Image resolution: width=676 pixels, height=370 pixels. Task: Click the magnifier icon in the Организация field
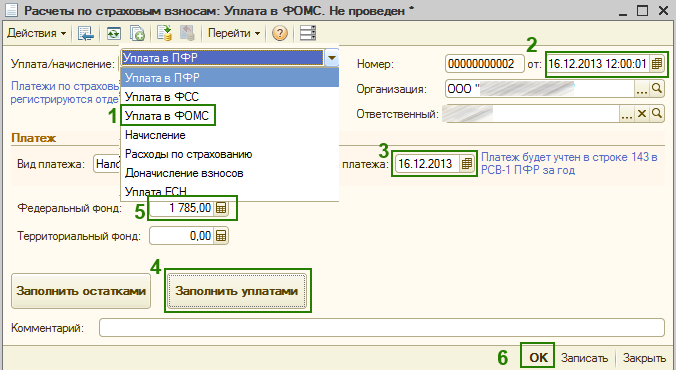click(657, 89)
